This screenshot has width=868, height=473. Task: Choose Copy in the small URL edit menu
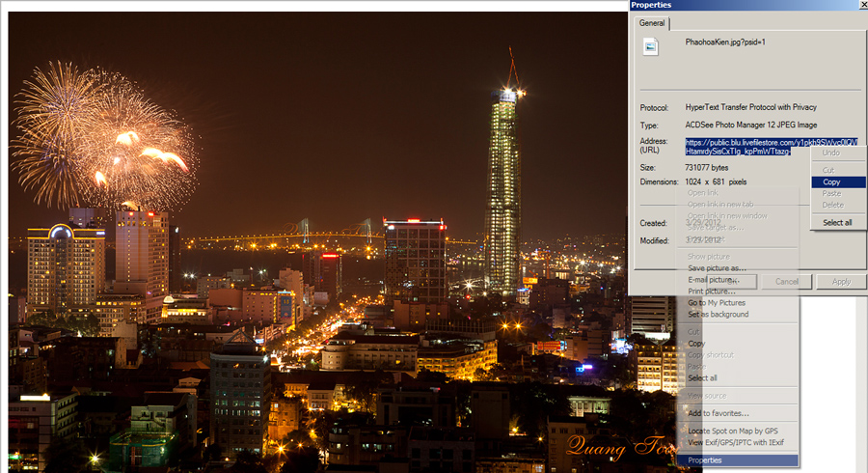tap(831, 181)
